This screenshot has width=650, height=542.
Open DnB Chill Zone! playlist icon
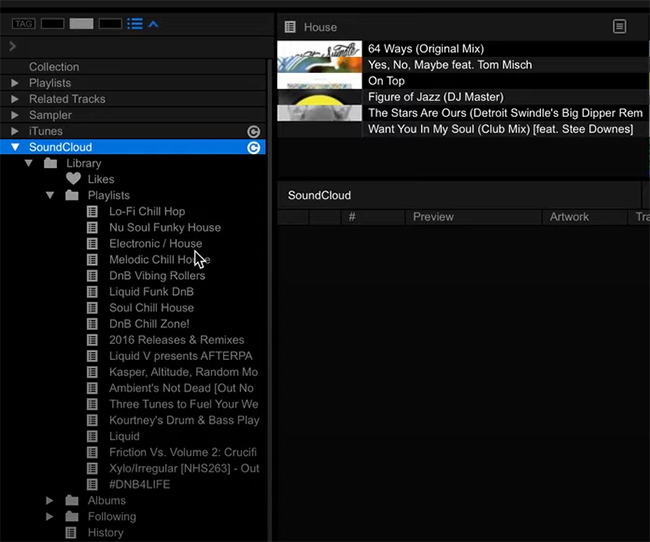pos(92,324)
